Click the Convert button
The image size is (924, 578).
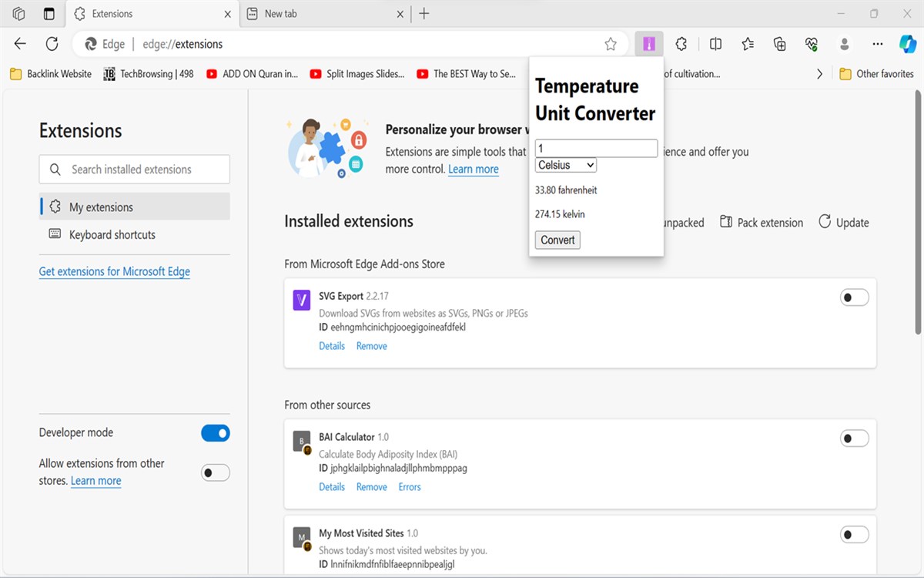coord(557,240)
